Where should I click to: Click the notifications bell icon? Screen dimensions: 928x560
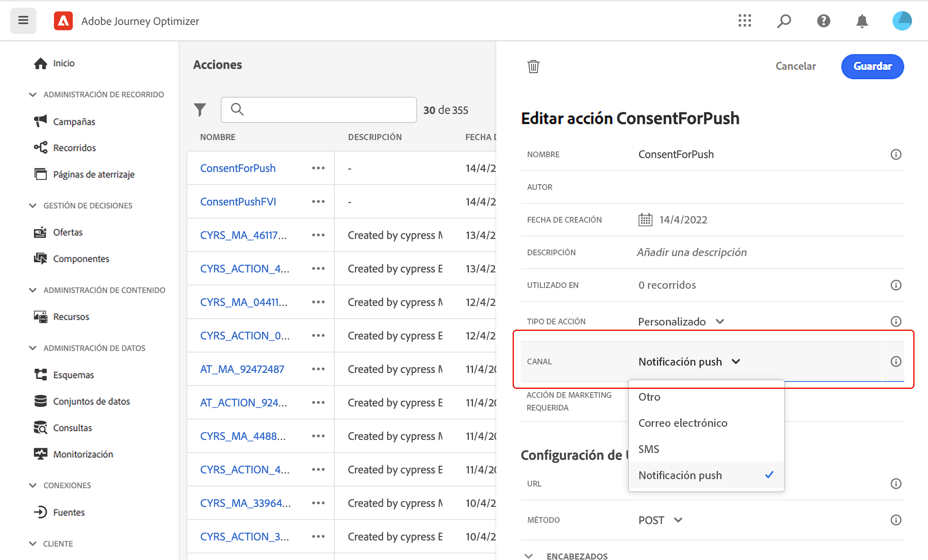pos(862,21)
